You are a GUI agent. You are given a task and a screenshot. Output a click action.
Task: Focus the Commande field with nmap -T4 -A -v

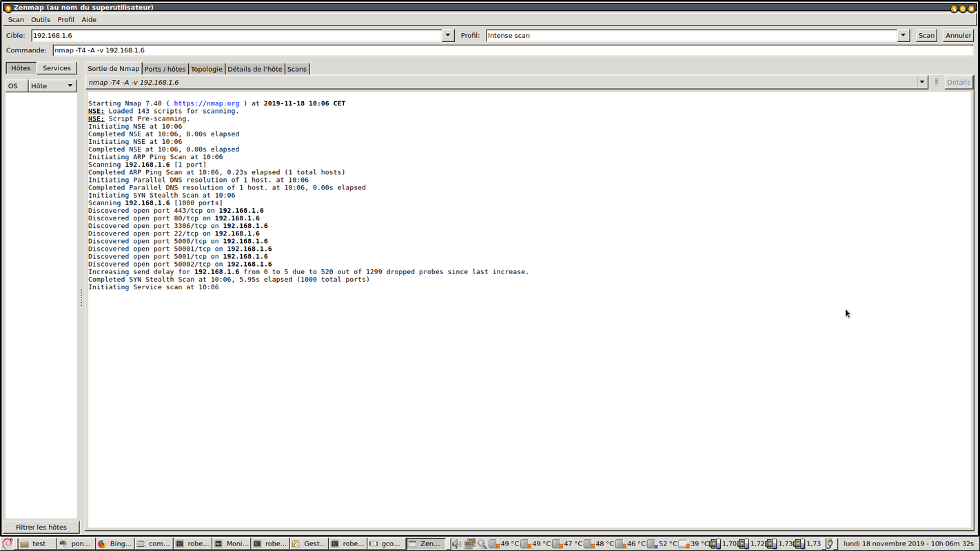coord(513,50)
